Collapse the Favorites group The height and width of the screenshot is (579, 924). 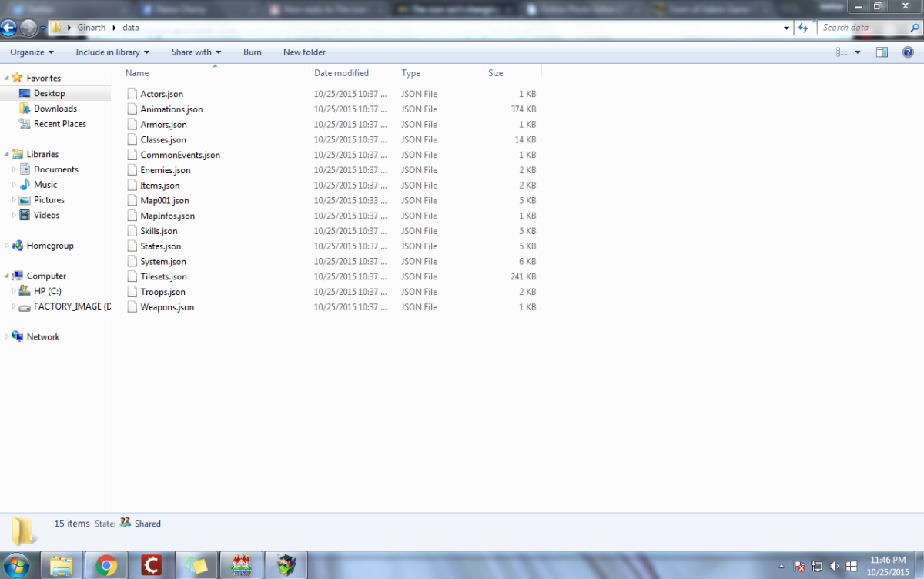(7, 78)
